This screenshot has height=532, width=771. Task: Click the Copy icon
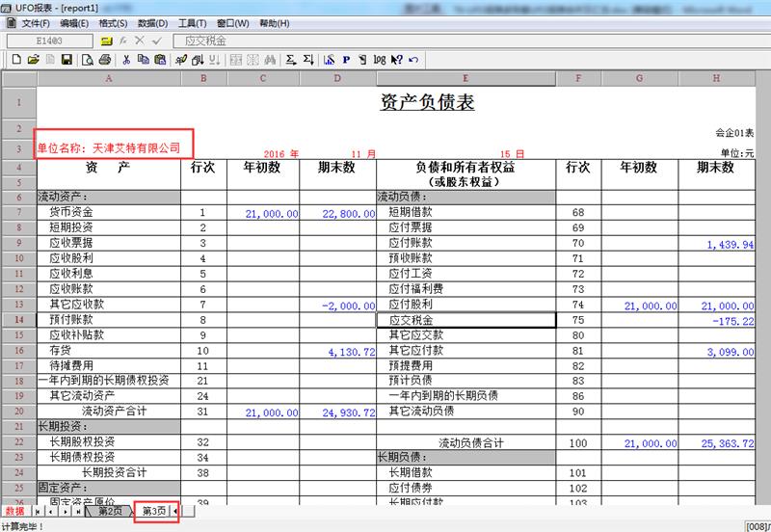point(143,60)
